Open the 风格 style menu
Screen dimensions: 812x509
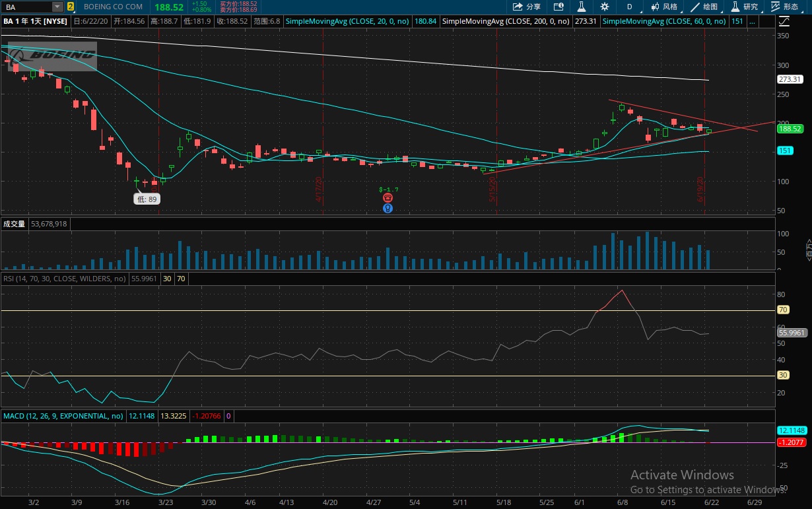tap(664, 7)
